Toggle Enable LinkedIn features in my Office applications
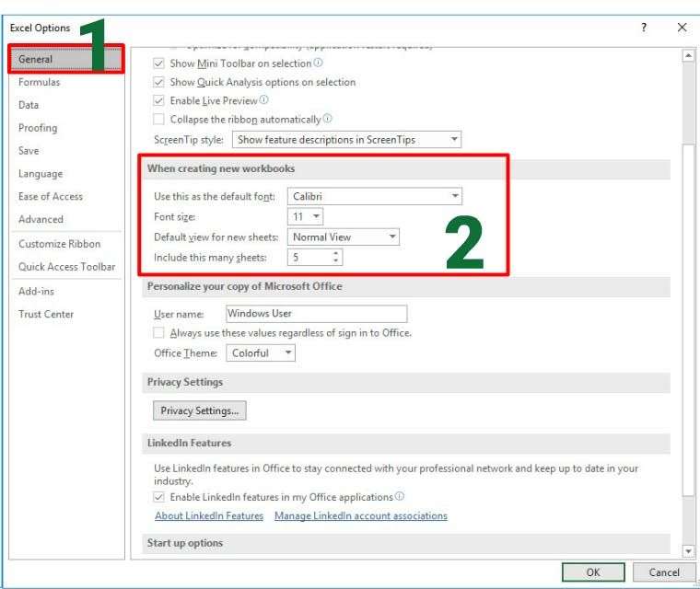Screen dimensions: 700x589 coord(158,497)
